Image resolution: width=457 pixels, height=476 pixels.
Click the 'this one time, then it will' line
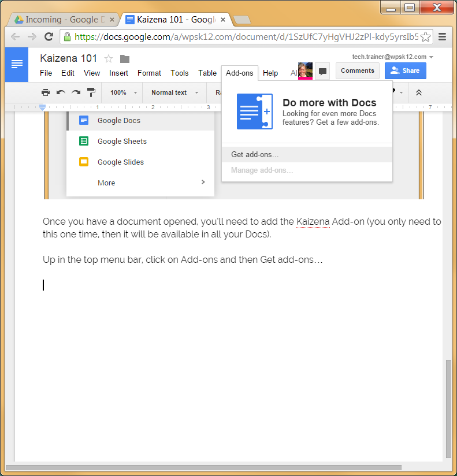point(157,235)
